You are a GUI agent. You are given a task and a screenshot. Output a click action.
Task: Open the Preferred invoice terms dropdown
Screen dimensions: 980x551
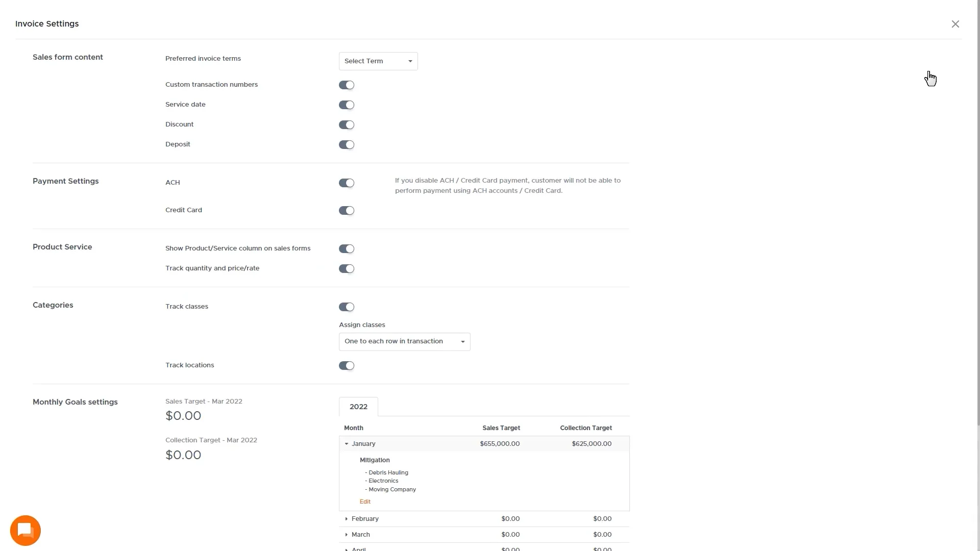pyautogui.click(x=378, y=61)
